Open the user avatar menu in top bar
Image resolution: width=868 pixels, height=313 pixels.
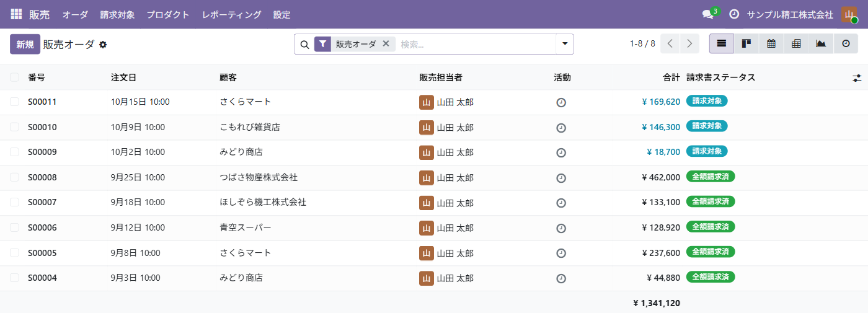(849, 14)
